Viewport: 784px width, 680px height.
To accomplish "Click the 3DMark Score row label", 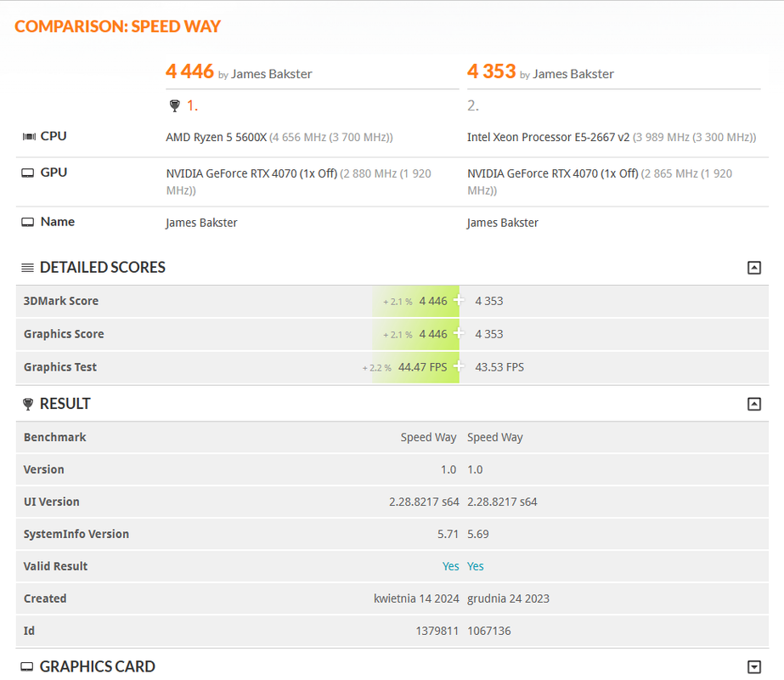I will (61, 301).
